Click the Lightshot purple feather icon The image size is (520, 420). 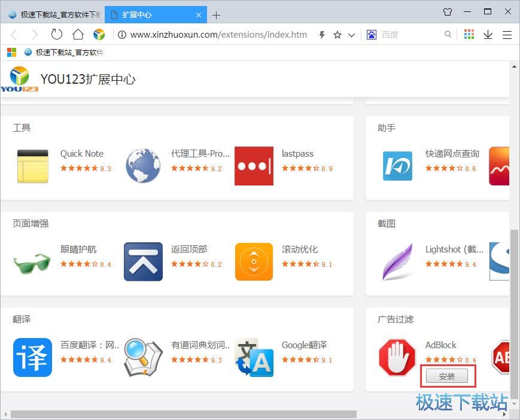point(397,261)
